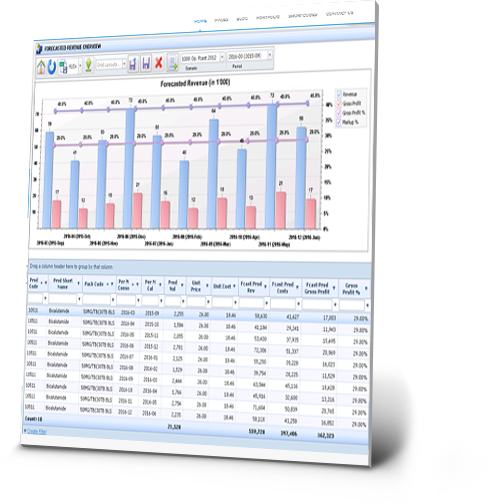Click the save layout as floppy icon
This screenshot has width=492, height=504.
pos(133,63)
